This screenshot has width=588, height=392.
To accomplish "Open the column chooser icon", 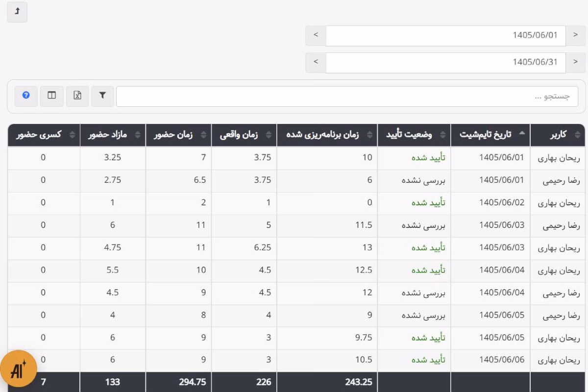I will tap(51, 96).
